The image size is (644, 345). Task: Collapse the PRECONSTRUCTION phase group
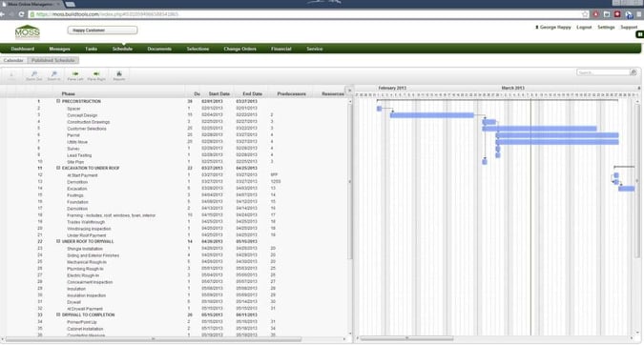(58, 101)
